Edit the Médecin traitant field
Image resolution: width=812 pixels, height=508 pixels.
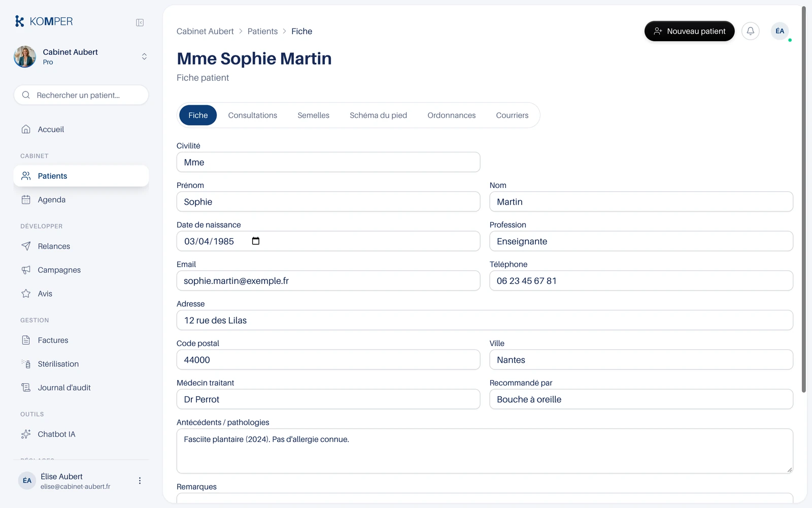[328, 399]
